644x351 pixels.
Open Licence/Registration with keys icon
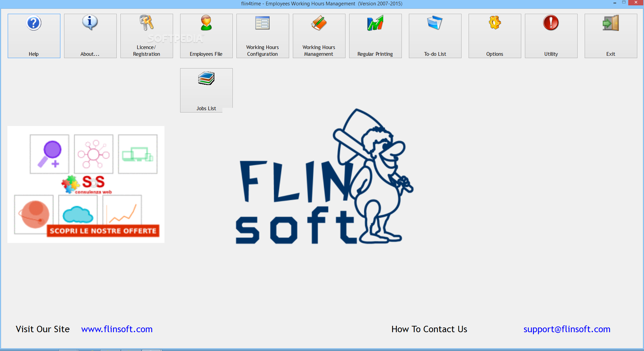click(x=147, y=36)
